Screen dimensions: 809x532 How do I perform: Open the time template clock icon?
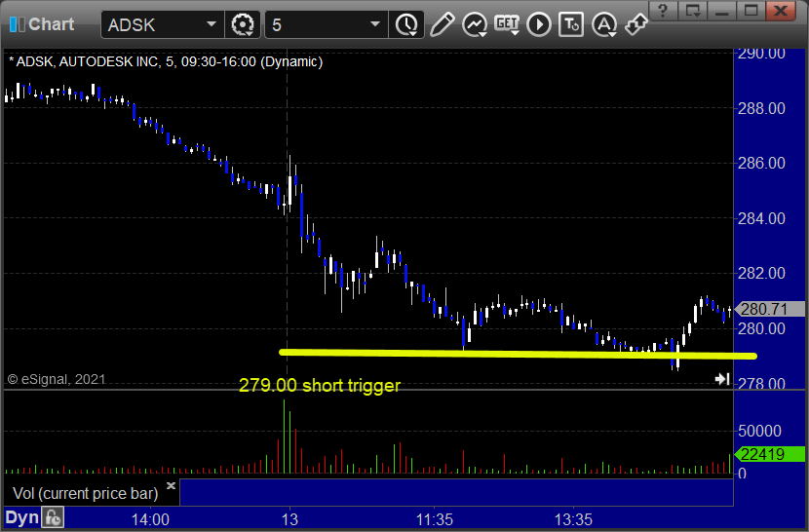(x=407, y=24)
